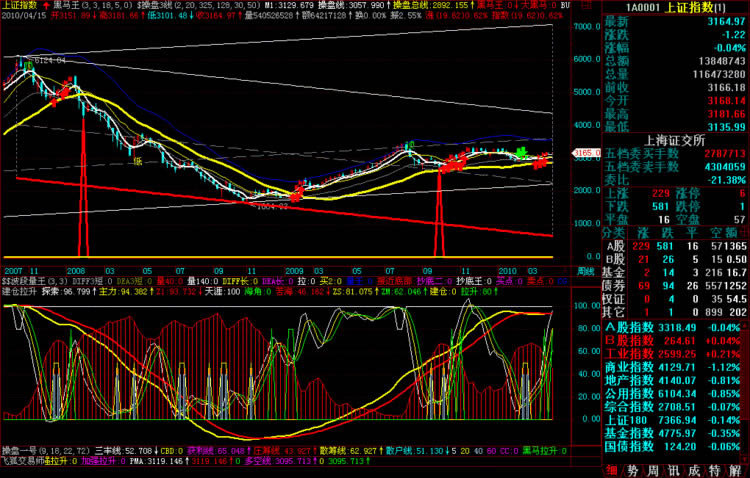This screenshot has width=750, height=478.
Task: Click the 6124.04 peak price label
Action: click(x=50, y=61)
